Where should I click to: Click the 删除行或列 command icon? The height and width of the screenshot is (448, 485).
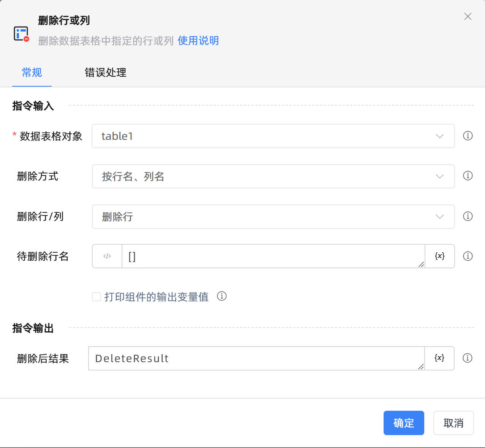click(21, 34)
